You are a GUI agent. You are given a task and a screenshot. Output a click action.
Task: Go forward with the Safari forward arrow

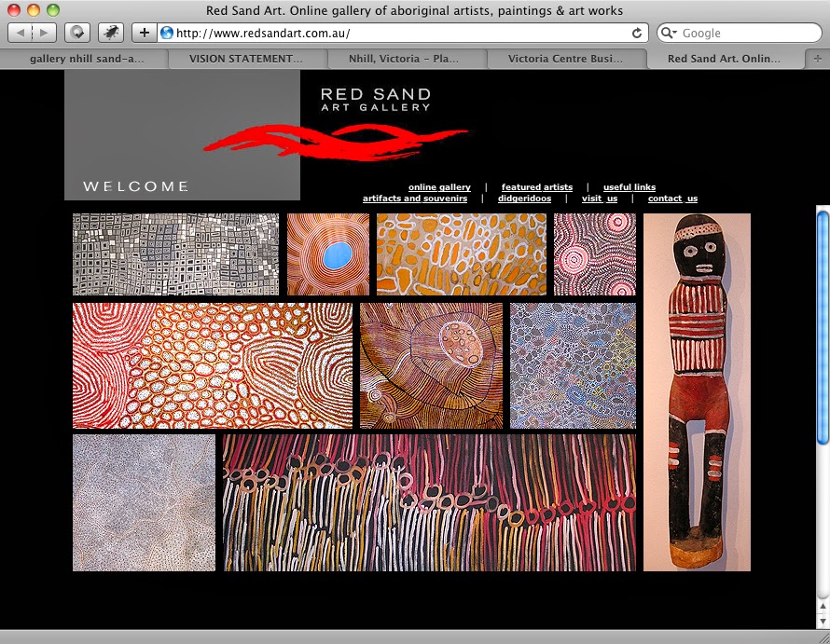click(44, 33)
